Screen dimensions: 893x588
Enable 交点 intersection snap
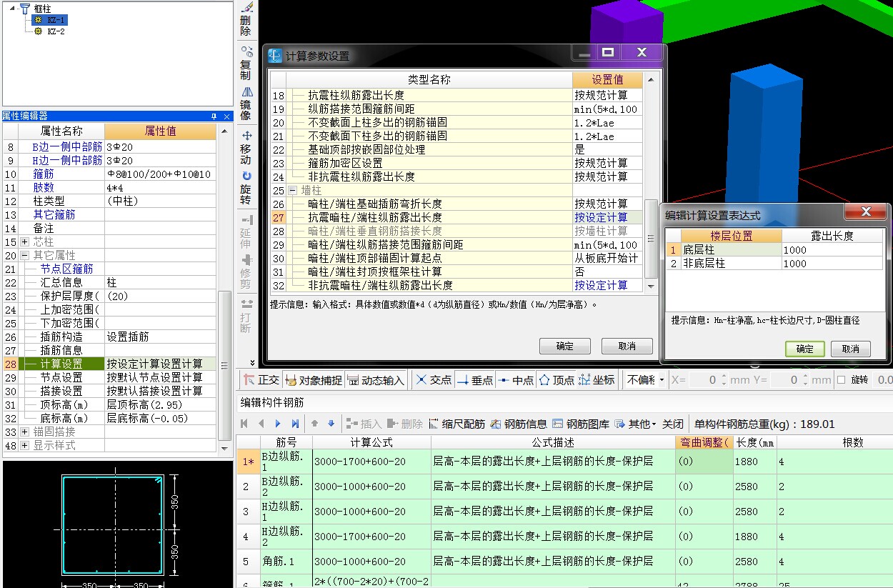tap(434, 380)
